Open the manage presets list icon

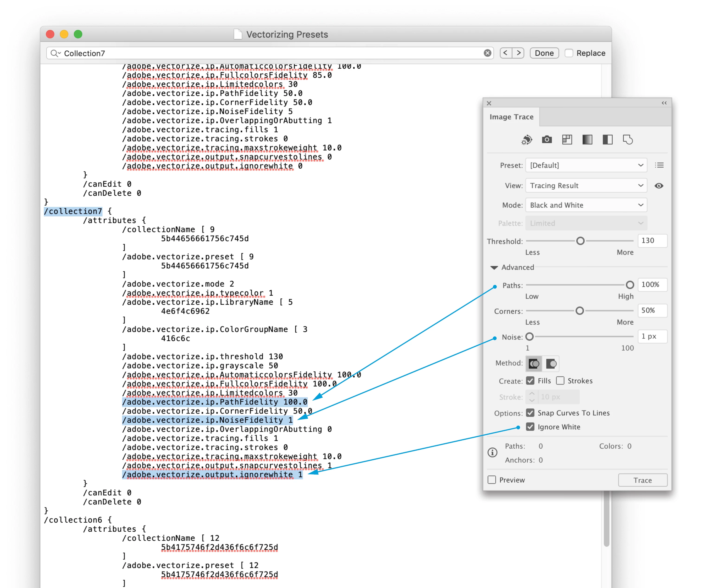(659, 165)
